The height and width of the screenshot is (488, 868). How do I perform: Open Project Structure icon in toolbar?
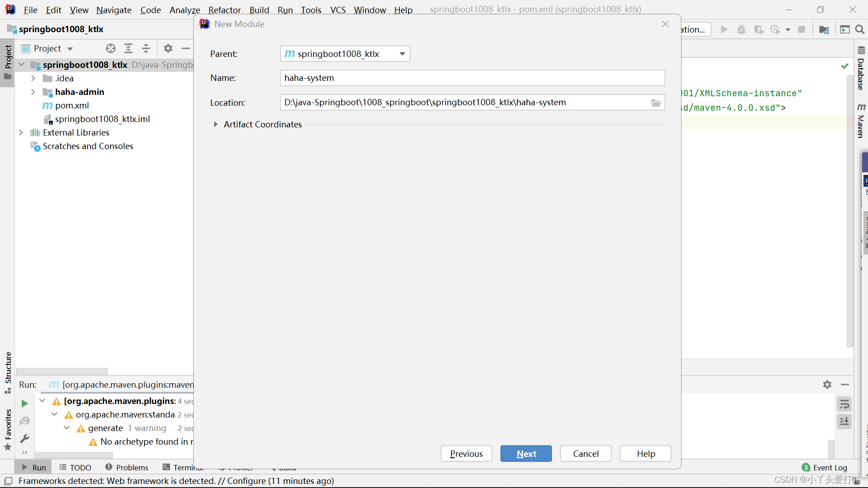click(x=824, y=29)
